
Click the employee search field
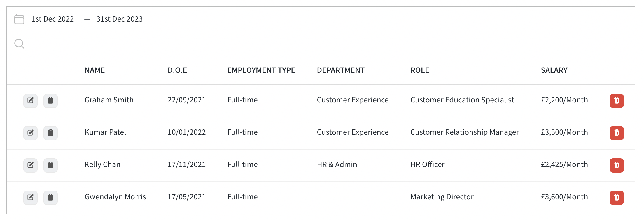pos(321,43)
